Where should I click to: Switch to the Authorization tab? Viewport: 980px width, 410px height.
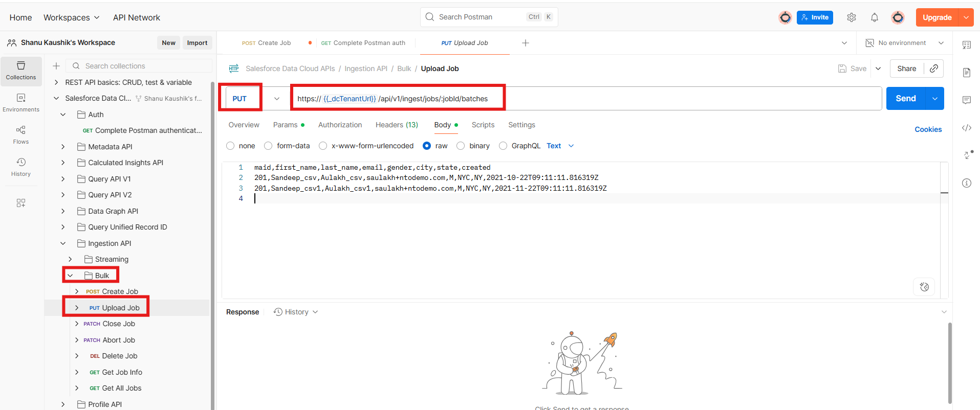[x=340, y=125]
